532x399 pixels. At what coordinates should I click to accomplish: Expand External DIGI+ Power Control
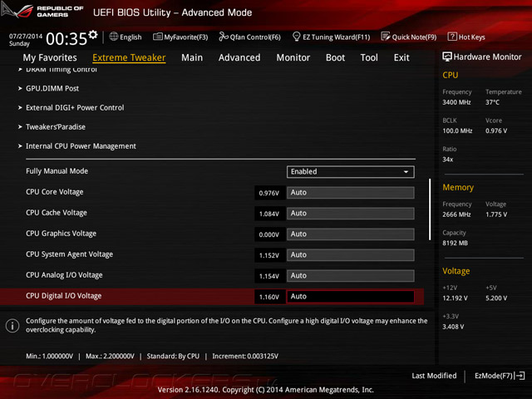(x=71, y=107)
